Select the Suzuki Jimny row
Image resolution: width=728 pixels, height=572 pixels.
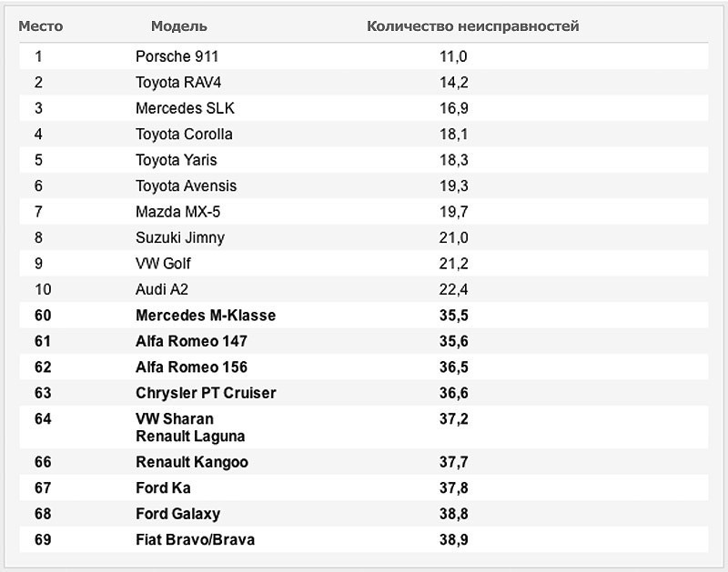click(363, 237)
